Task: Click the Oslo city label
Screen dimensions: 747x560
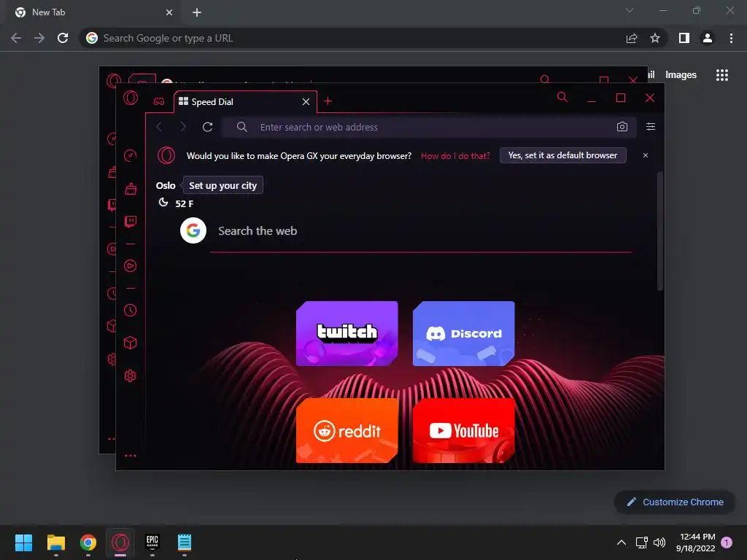Action: pyautogui.click(x=166, y=185)
